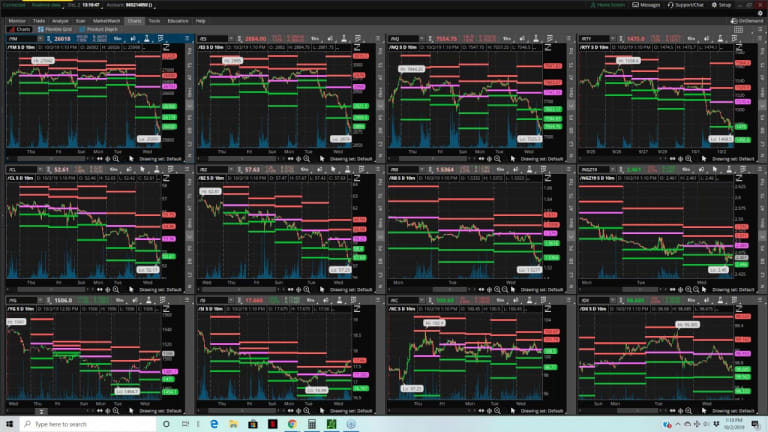
Task: Click the OnDemand button
Action: 747,21
